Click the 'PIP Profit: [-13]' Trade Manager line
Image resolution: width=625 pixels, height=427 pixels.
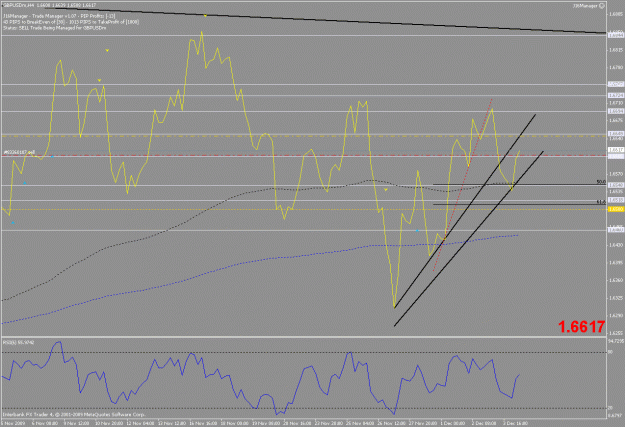(59, 16)
